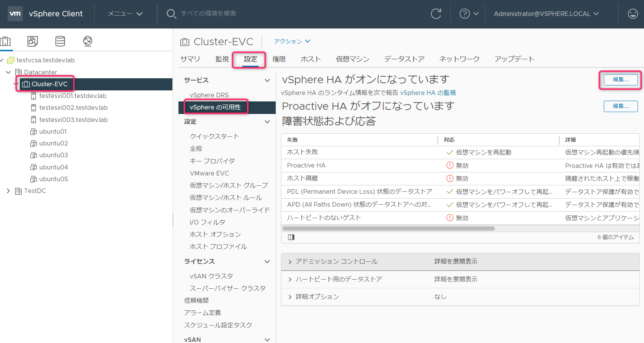Collapse the Datacenter tree node
644x343 pixels.
8,72
